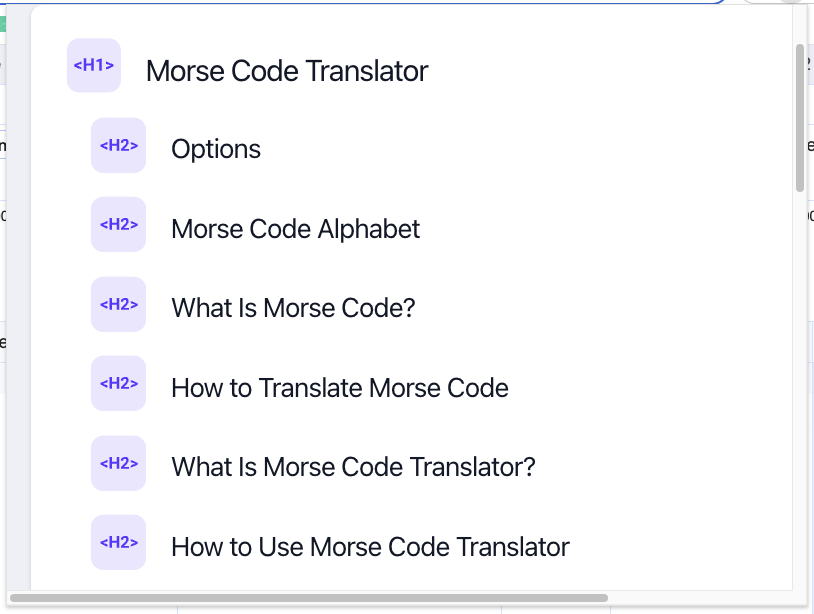Viewport: 814px width, 614px height.
Task: Open the Morse Code Alphabet heading
Action: 296,229
